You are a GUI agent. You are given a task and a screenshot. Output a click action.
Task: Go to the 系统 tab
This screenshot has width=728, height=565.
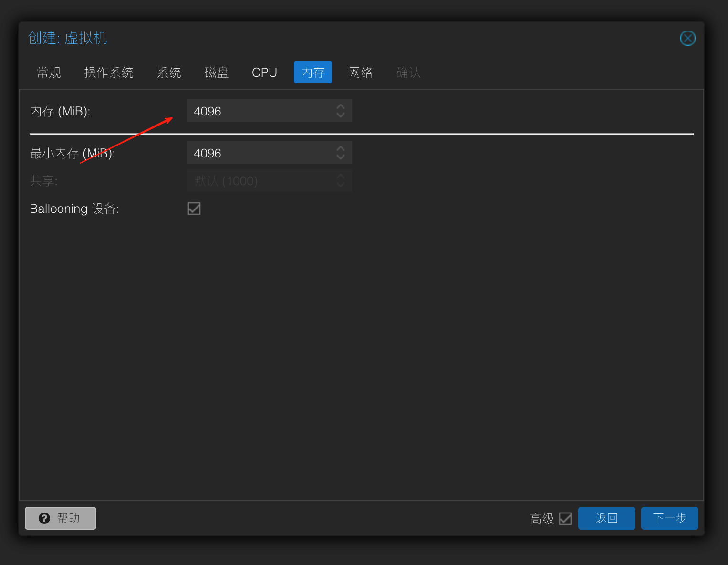[169, 73]
